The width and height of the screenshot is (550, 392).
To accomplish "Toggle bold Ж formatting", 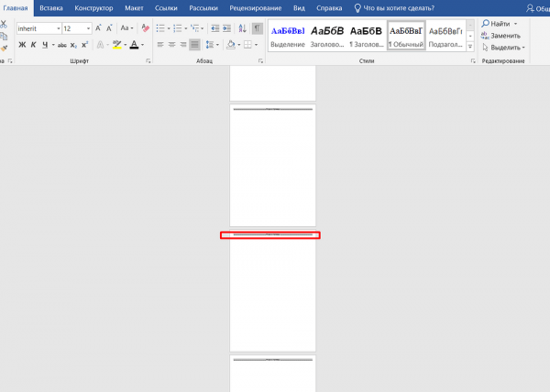I will [x=22, y=45].
